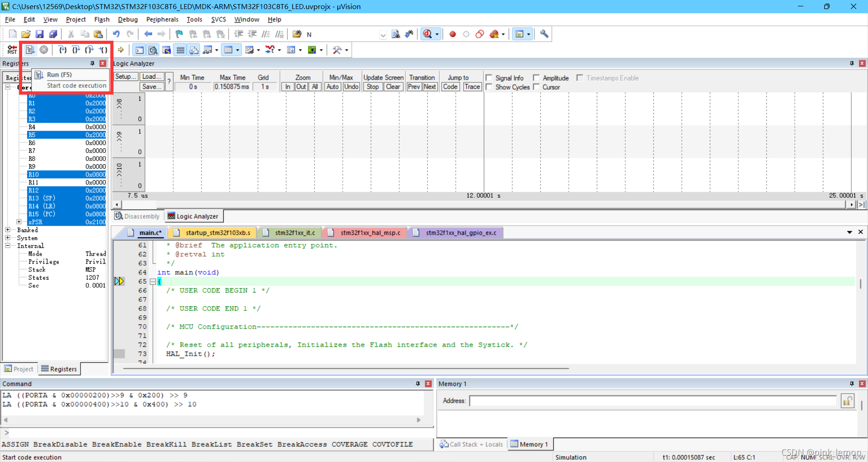
Task: Click the Memory lock icon beside Address
Action: pos(847,401)
